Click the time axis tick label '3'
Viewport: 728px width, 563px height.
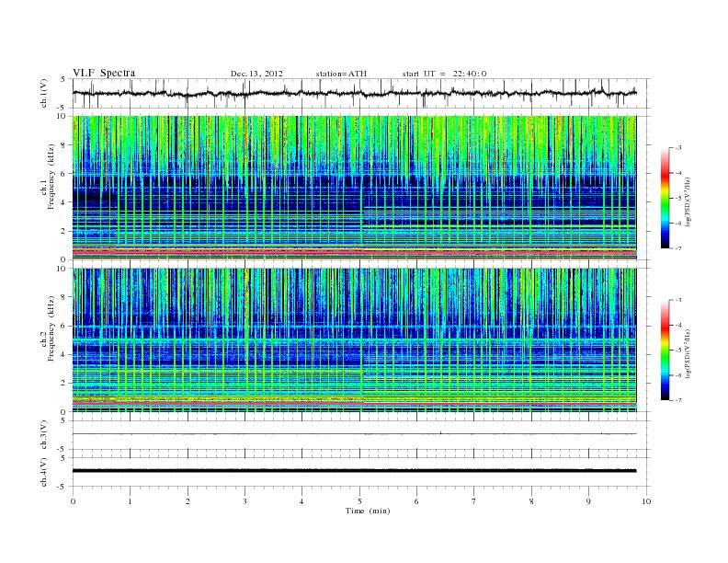click(x=245, y=501)
